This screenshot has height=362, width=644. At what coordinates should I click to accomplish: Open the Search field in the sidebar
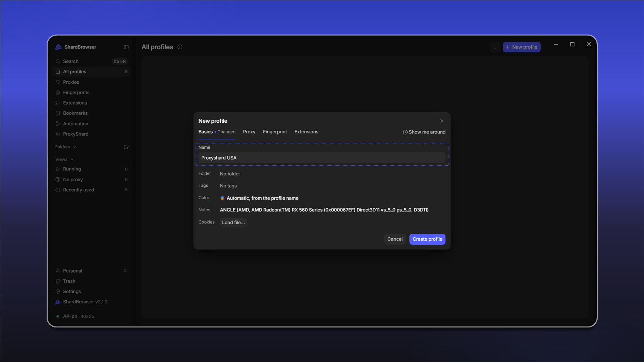[91, 61]
